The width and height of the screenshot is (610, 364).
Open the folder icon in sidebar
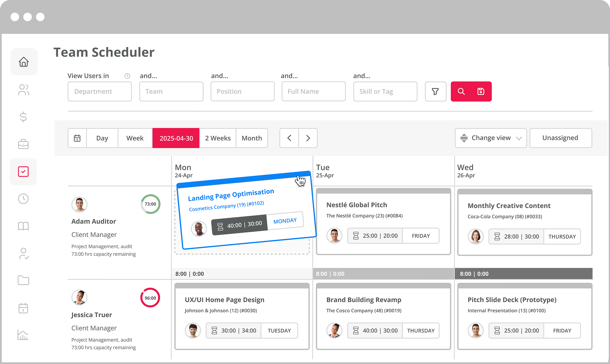click(23, 280)
